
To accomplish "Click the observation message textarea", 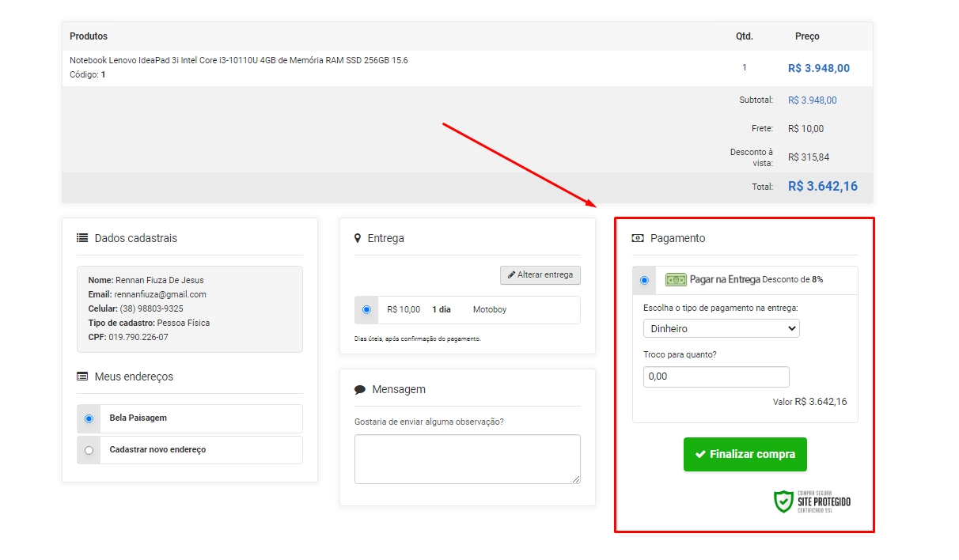I will (468, 459).
